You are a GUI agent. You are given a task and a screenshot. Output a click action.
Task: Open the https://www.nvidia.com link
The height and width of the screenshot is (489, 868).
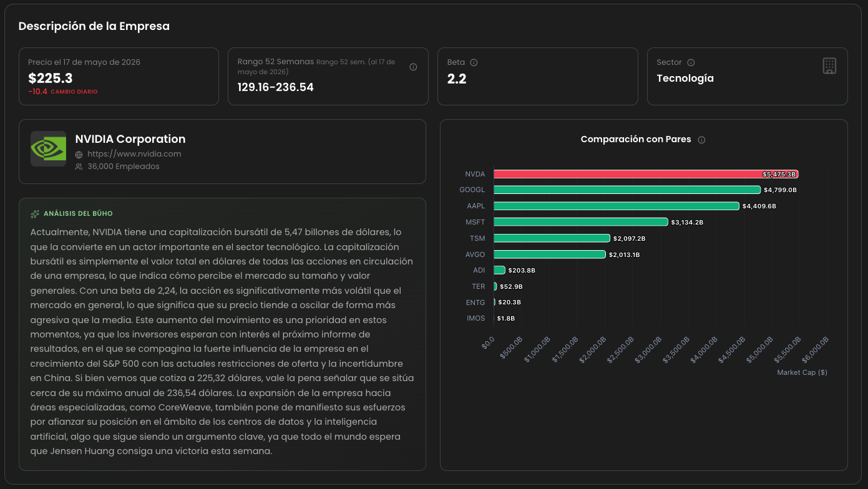[x=134, y=153]
